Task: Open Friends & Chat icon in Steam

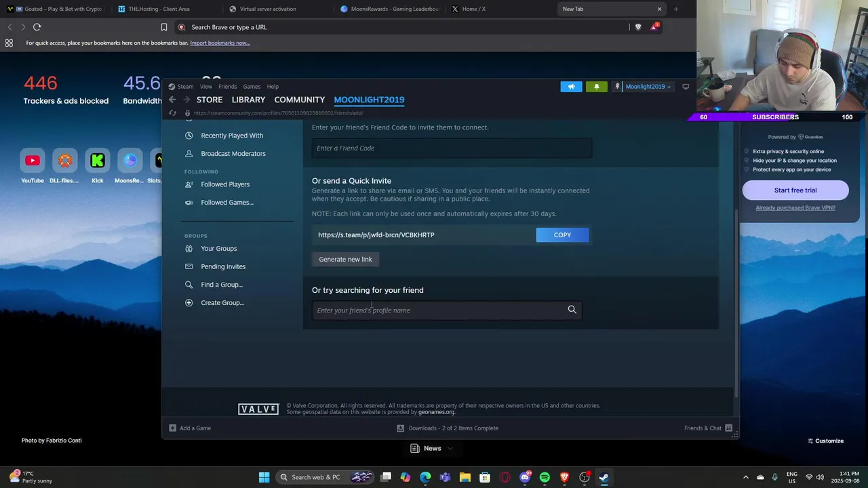Action: (x=728, y=428)
